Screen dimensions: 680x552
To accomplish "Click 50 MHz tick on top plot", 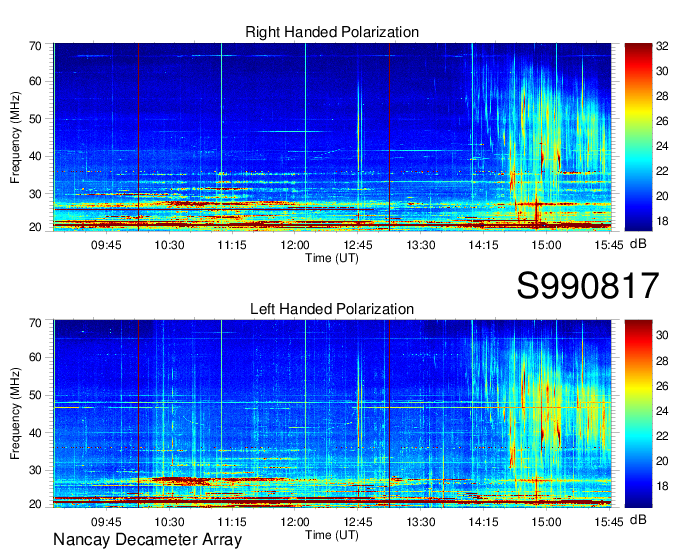I will pos(35,119).
